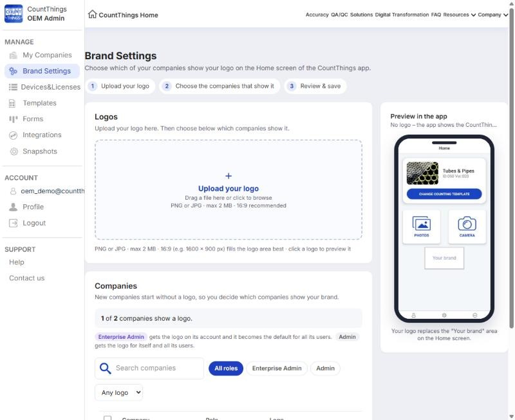Filter companies by All roles
Image resolution: width=515 pixels, height=420 pixels.
point(226,368)
